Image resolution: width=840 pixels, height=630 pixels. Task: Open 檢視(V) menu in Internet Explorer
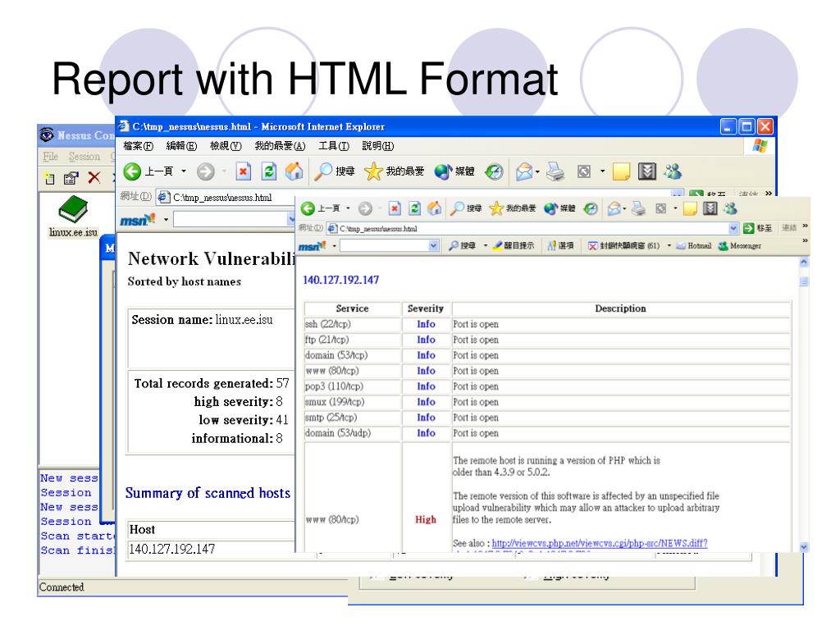tap(225, 146)
